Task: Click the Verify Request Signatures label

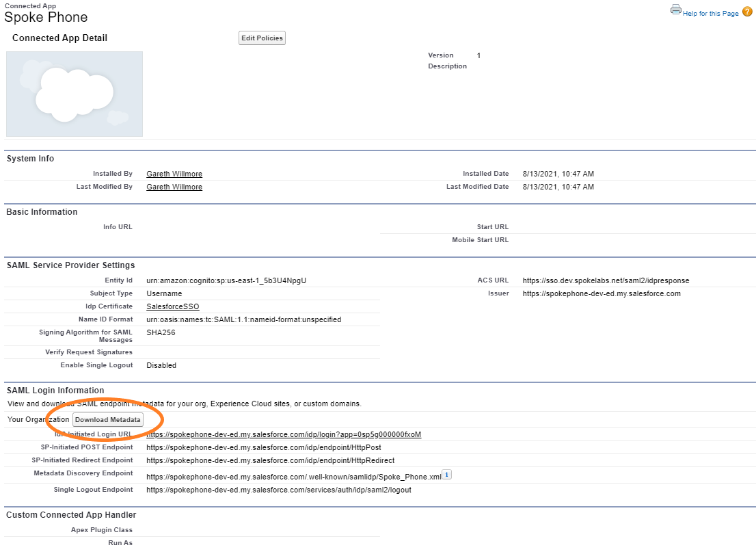Action: point(89,352)
